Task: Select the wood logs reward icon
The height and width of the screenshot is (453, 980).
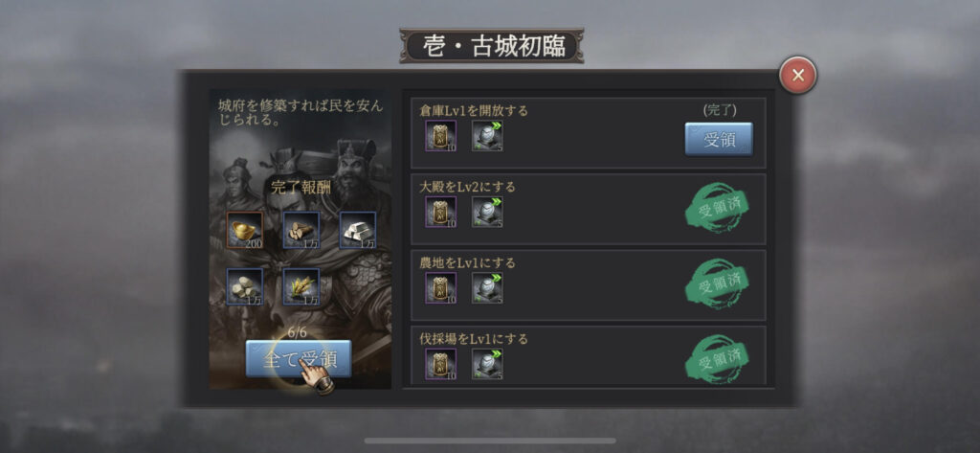Action: tap(301, 230)
